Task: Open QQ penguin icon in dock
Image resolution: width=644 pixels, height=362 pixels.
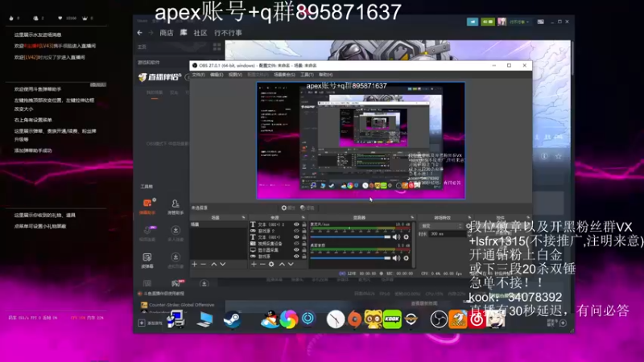Action: [x=269, y=319]
